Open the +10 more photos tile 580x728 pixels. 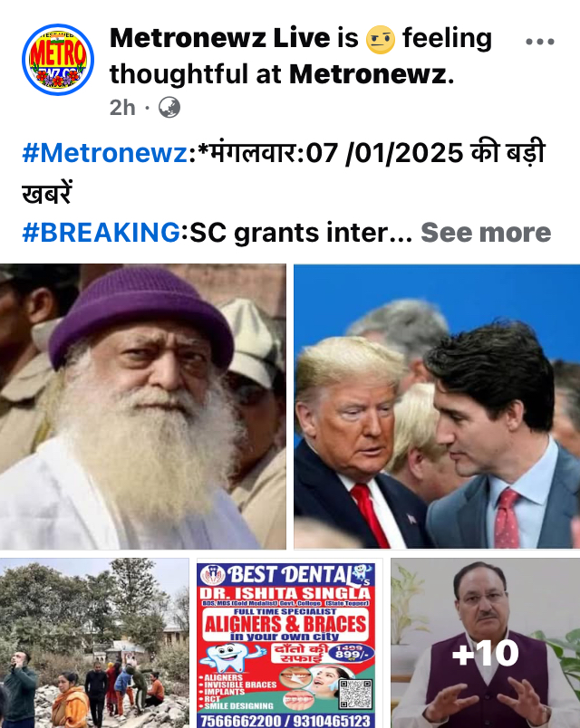[485, 643]
